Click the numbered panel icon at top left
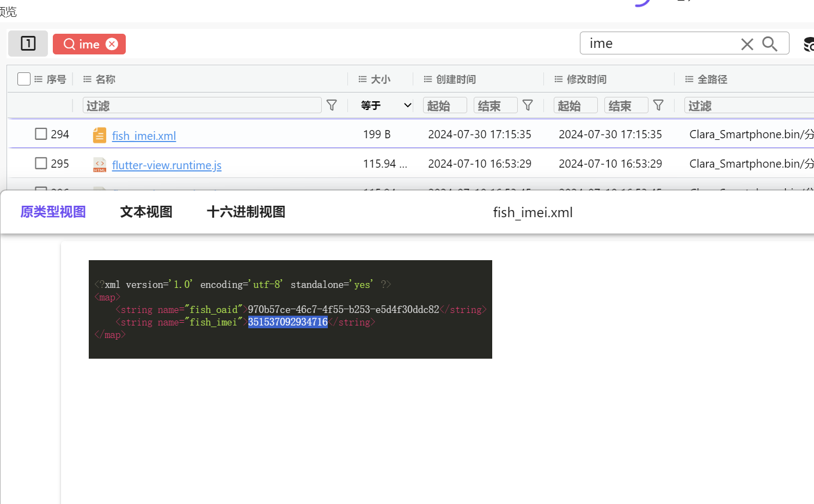The image size is (814, 504). 28,44
